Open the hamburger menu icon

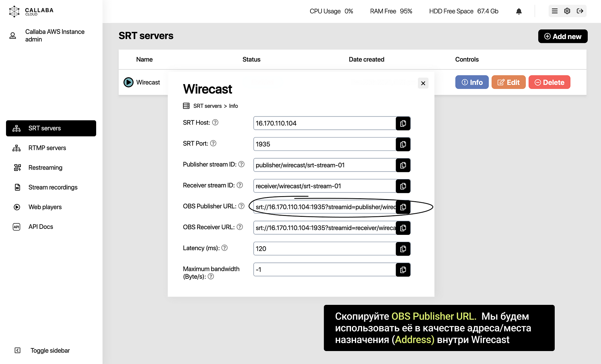(x=555, y=11)
